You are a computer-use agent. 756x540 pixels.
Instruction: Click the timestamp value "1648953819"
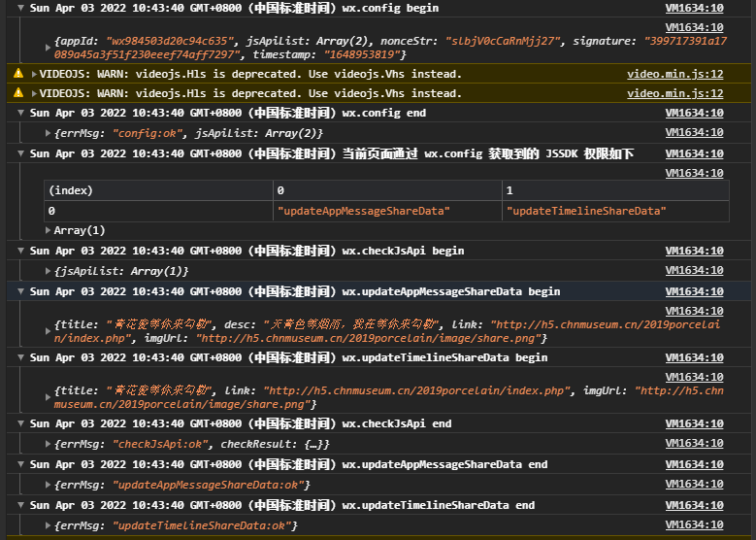[x=362, y=54]
